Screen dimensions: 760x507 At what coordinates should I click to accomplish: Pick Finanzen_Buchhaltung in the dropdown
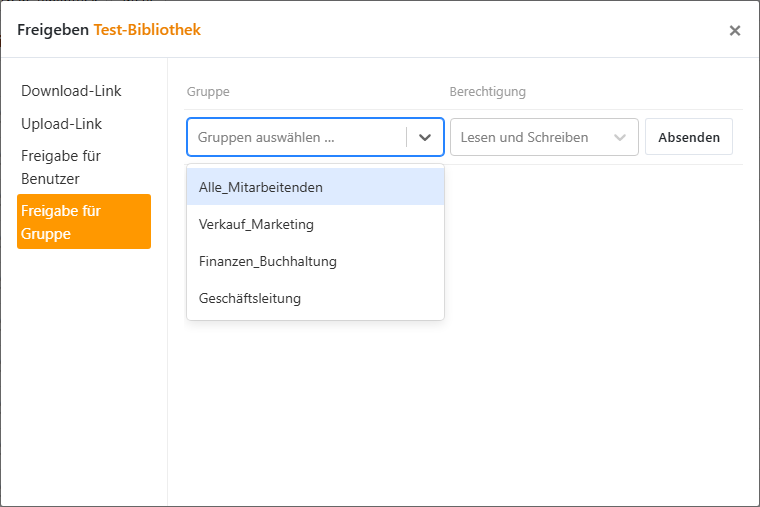(315, 261)
